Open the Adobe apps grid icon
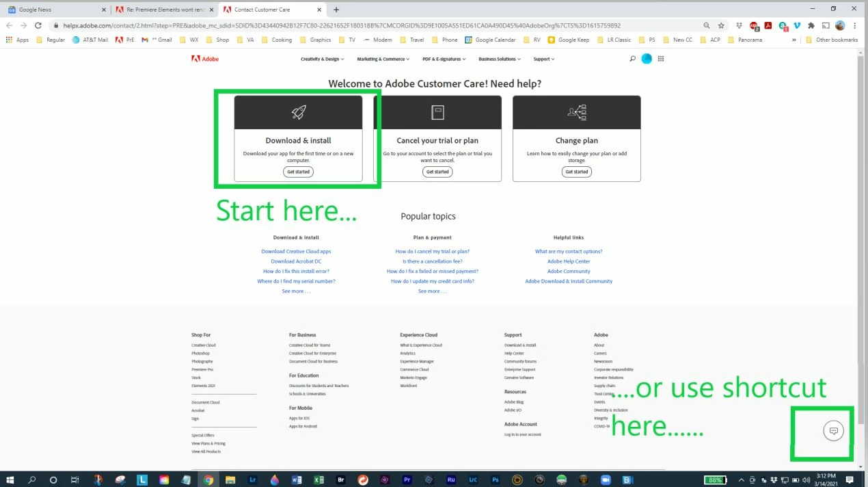Viewport: 868px width, 487px height. click(x=661, y=59)
